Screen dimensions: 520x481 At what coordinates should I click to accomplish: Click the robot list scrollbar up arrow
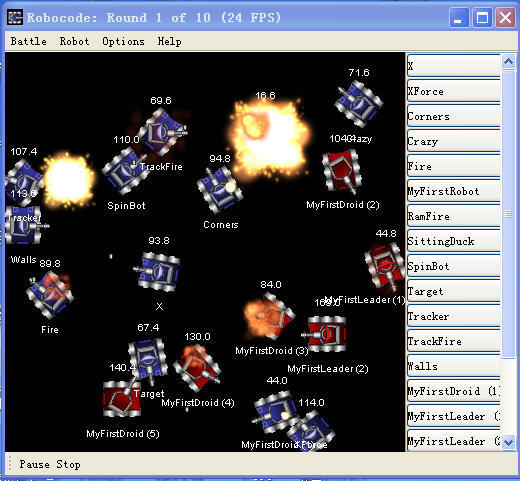click(508, 61)
